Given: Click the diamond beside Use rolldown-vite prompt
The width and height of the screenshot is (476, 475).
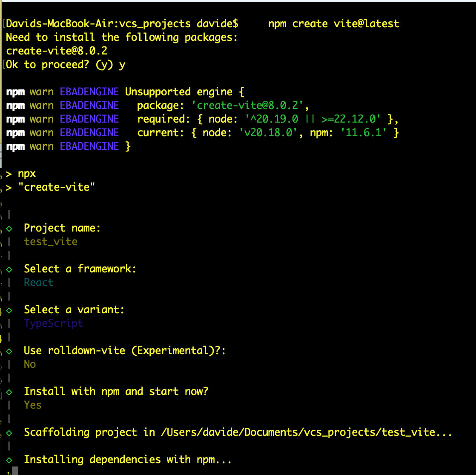Looking at the screenshot, I should 9,351.
